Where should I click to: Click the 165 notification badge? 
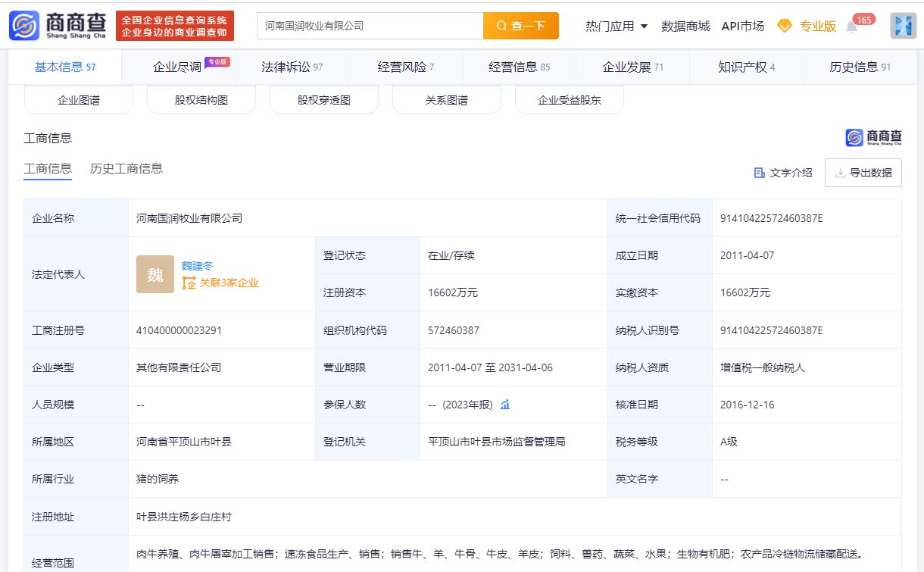pos(864,20)
